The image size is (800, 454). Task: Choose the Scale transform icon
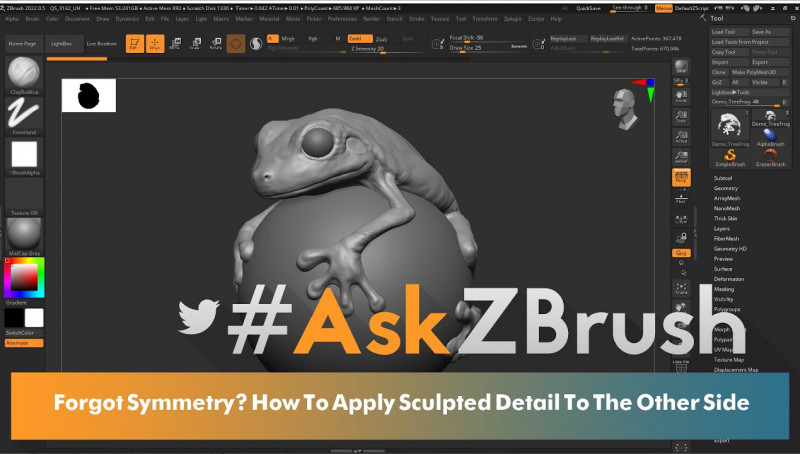(x=195, y=43)
